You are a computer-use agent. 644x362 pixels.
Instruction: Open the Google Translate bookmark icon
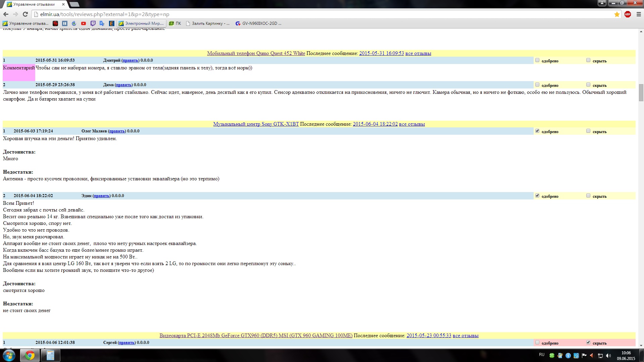click(x=102, y=23)
